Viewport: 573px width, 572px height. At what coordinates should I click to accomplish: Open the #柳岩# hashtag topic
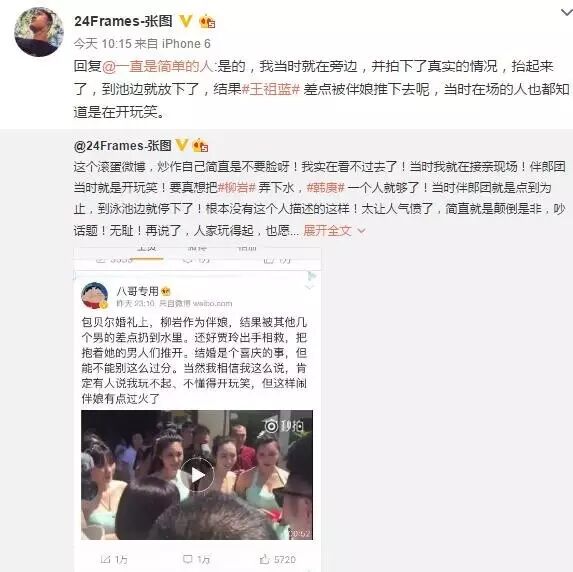click(236, 188)
